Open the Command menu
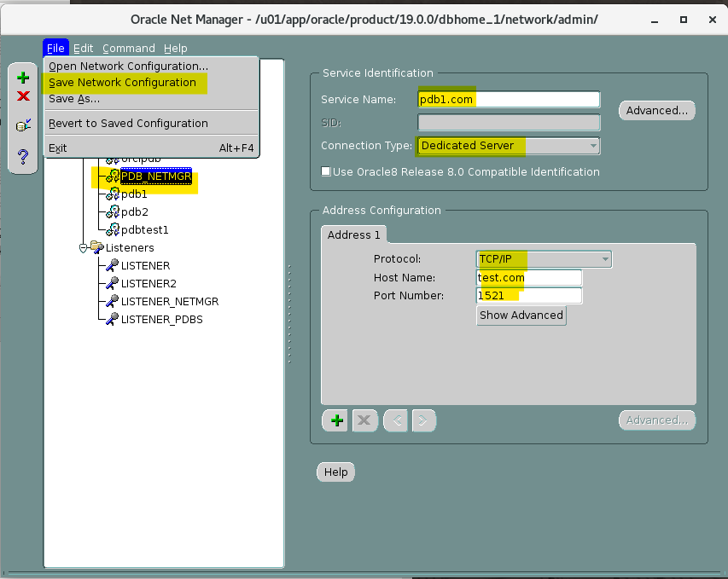This screenshot has height=579, width=728. [x=129, y=49]
